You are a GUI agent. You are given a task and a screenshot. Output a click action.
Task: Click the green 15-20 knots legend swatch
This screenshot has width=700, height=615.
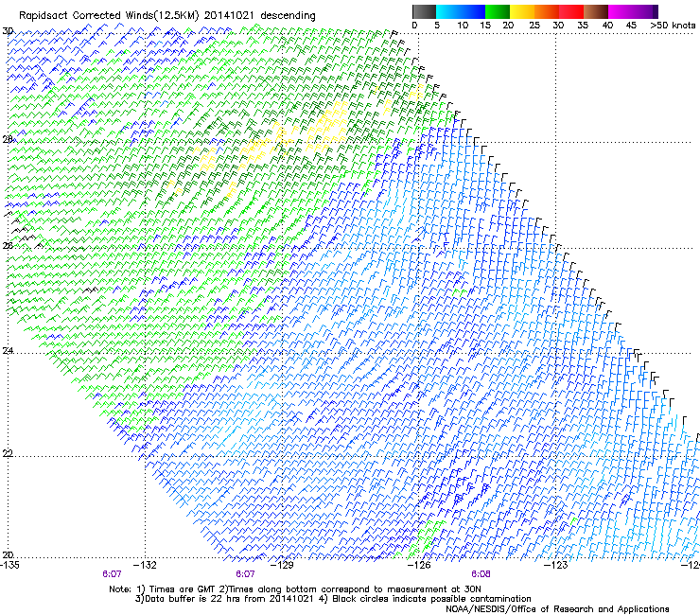[498, 11]
